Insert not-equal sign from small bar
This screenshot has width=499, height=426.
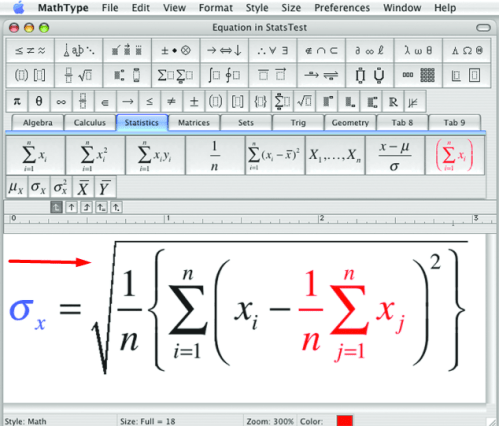tap(171, 101)
